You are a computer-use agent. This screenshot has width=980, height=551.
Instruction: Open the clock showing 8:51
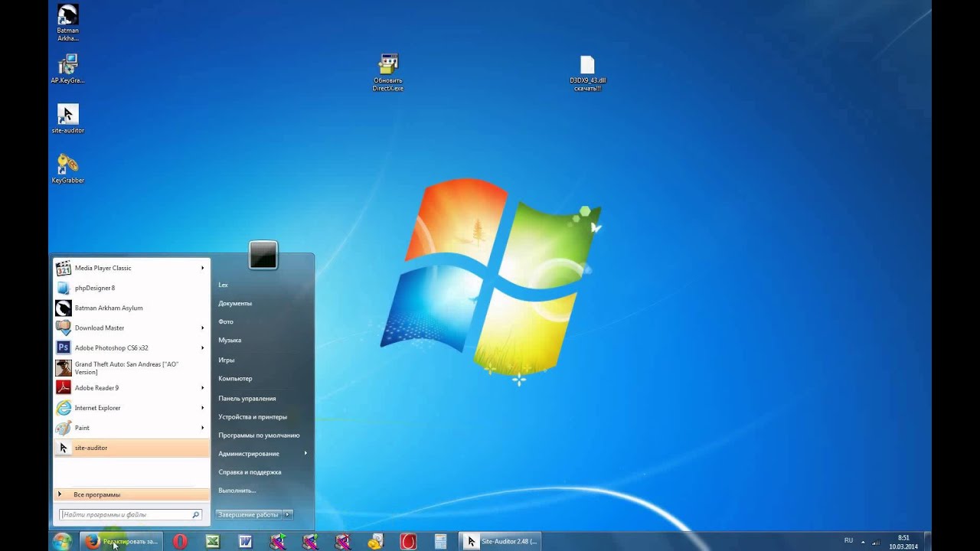point(903,542)
